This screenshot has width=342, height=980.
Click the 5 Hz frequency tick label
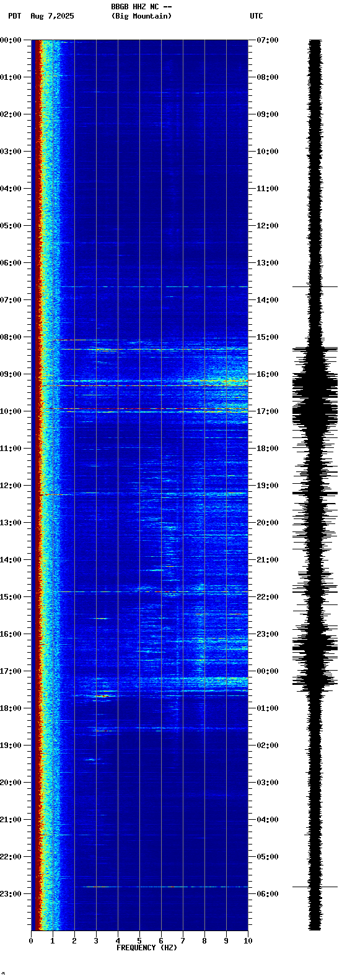[x=139, y=941]
